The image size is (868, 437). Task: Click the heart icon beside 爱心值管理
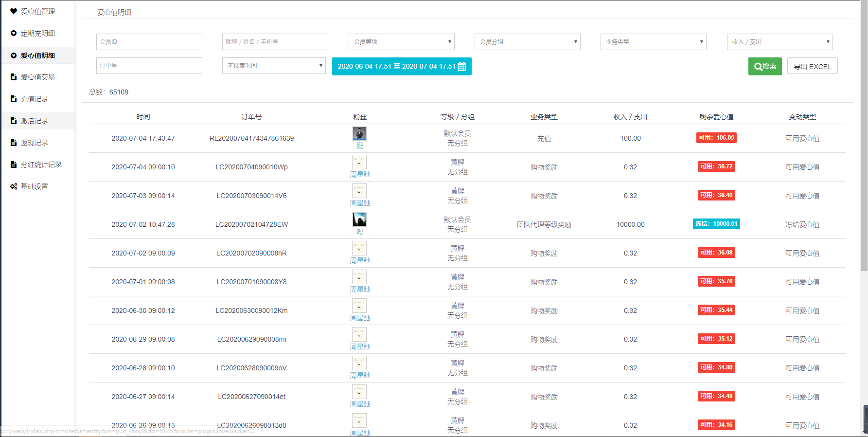14,11
